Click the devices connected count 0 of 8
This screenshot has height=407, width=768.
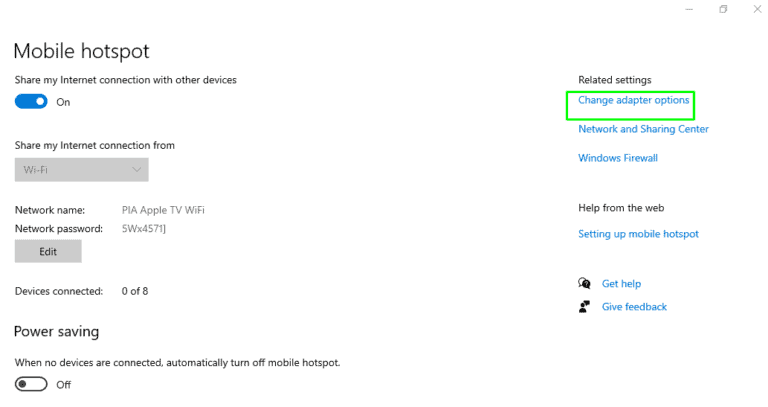pyautogui.click(x=134, y=291)
